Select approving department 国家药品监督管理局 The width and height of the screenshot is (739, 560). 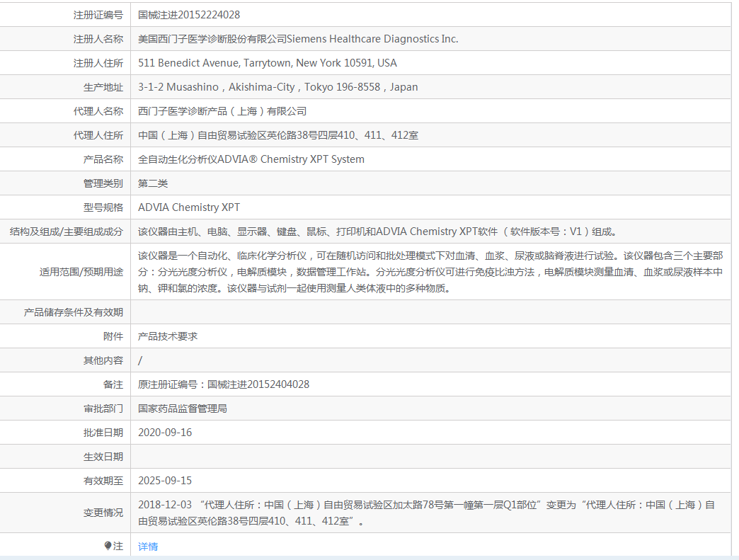coord(183,408)
